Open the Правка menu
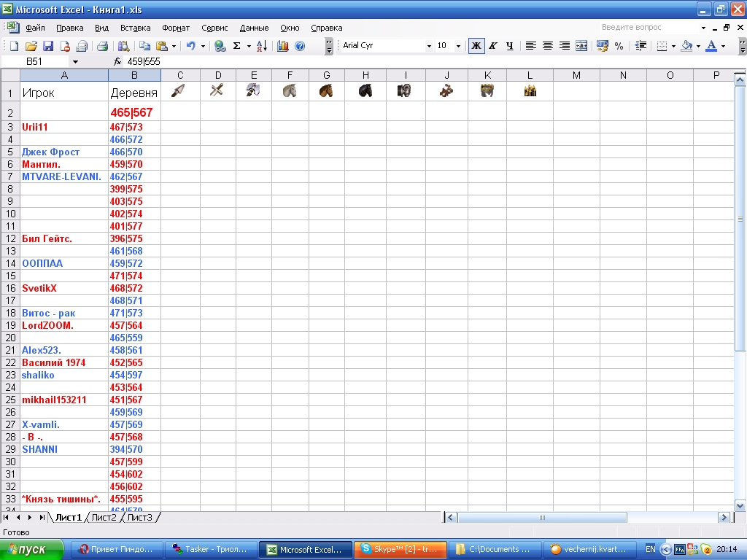Screen dimensions: 747x560 click(69, 28)
